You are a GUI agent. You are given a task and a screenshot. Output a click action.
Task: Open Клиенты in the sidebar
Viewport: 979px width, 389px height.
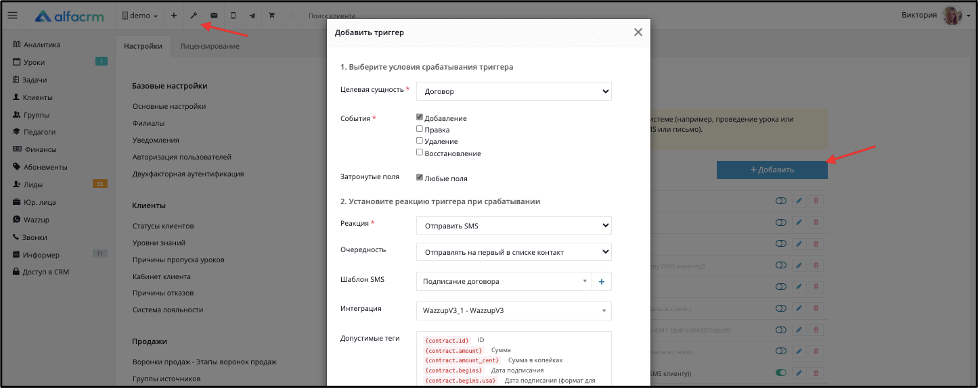[x=32, y=97]
